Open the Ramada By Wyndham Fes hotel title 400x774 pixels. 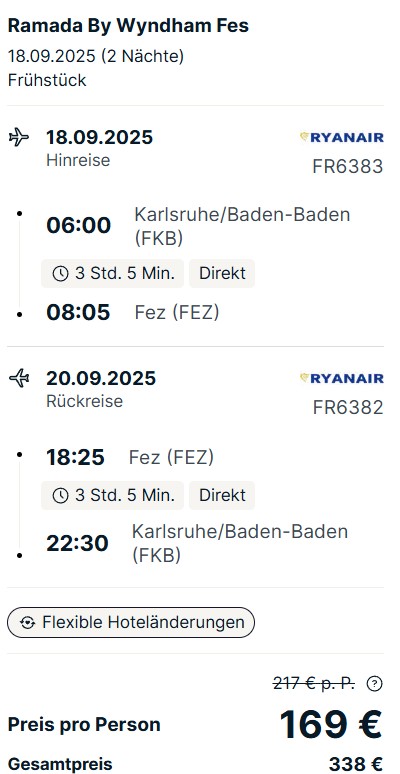[x=128, y=26]
